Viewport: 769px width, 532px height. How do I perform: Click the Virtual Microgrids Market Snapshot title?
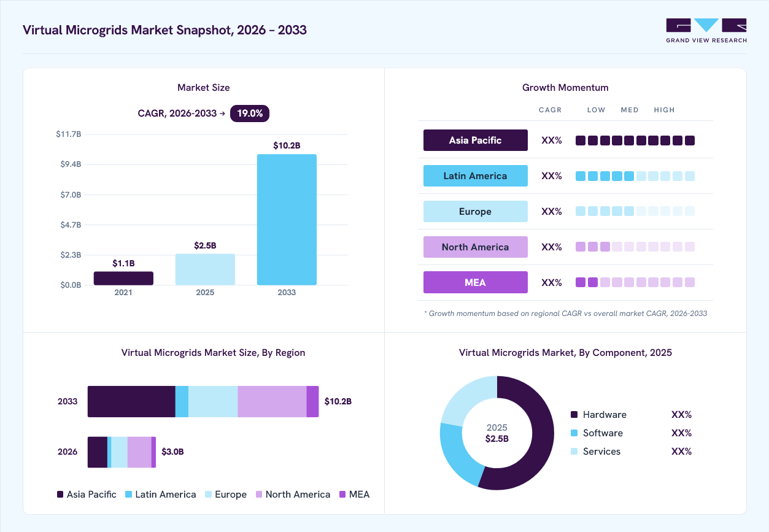(164, 30)
